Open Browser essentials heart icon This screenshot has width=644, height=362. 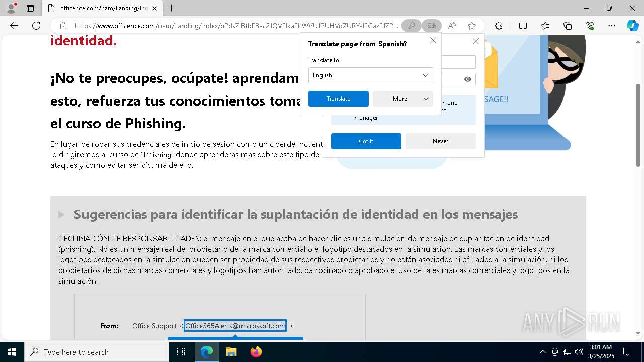pyautogui.click(x=590, y=26)
